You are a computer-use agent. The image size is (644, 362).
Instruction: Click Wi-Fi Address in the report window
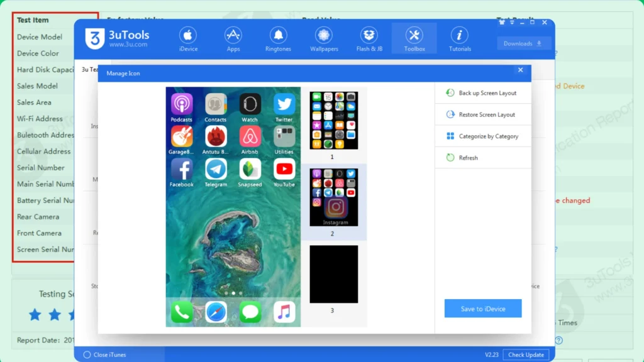[40, 119]
